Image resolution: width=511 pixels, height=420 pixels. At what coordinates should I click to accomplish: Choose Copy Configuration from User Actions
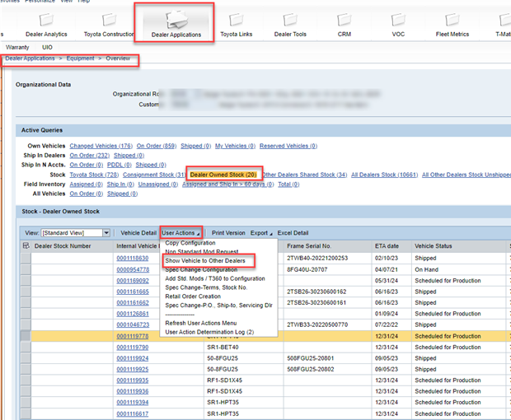point(190,243)
